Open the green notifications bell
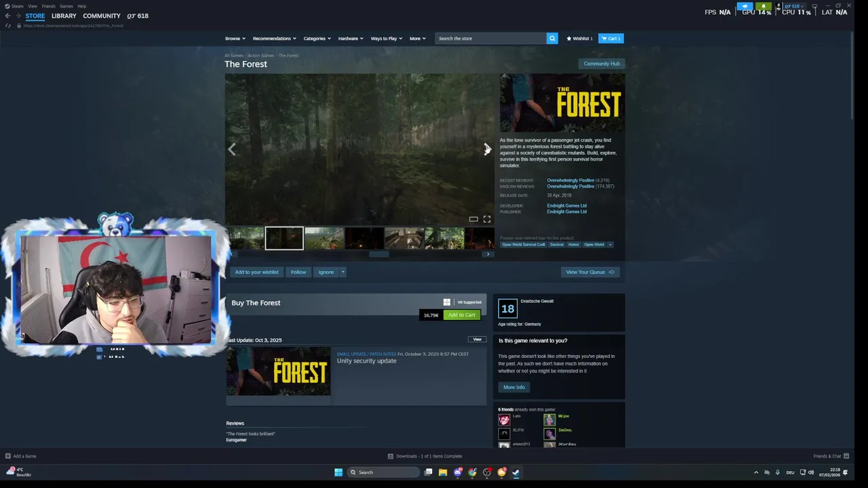The image size is (868, 488). 764,6
